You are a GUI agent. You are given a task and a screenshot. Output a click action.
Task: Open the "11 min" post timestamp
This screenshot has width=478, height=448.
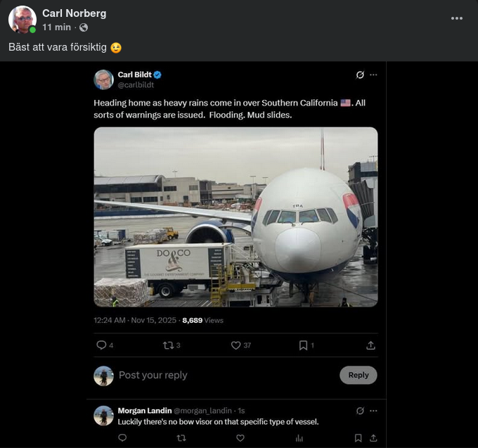(x=56, y=27)
